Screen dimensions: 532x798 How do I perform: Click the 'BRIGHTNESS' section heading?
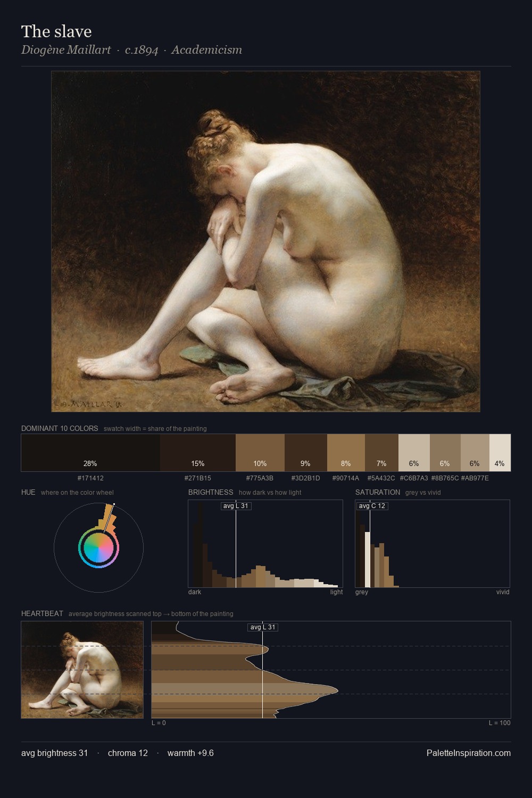[x=211, y=492]
